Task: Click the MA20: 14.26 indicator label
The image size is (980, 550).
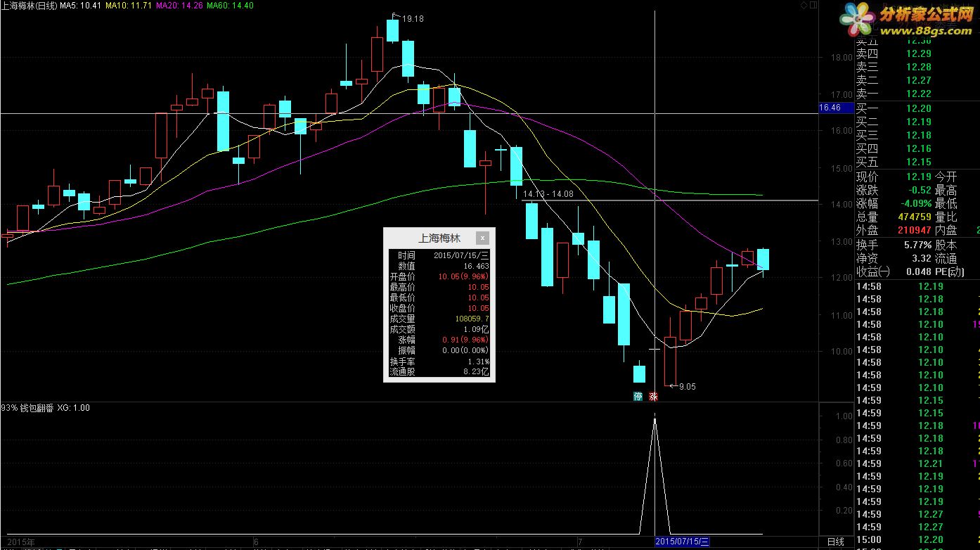Action: [x=179, y=5]
